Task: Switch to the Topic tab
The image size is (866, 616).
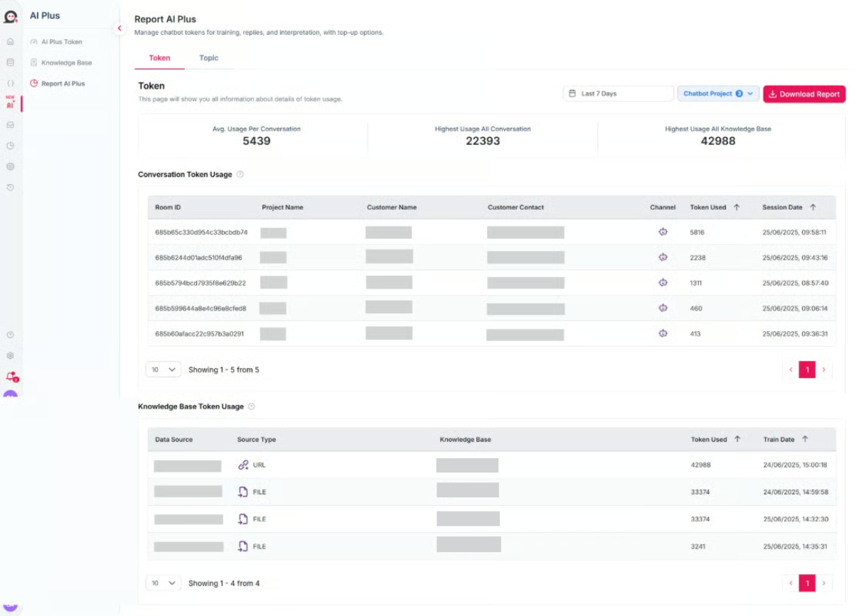Action: (x=209, y=58)
